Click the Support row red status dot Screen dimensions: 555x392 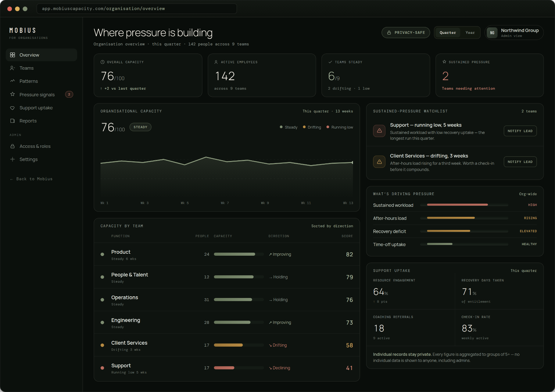pos(102,368)
